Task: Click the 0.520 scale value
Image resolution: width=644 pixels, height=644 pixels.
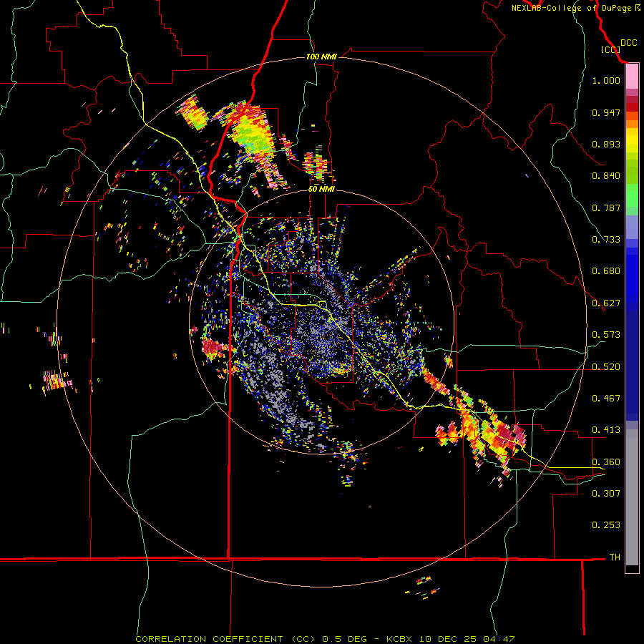Action: pyautogui.click(x=606, y=367)
